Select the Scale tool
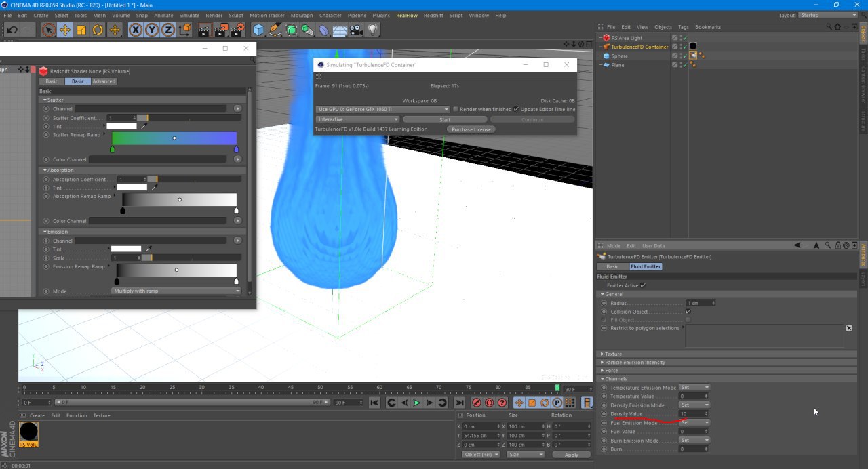This screenshot has width=868, height=469. pyautogui.click(x=81, y=30)
